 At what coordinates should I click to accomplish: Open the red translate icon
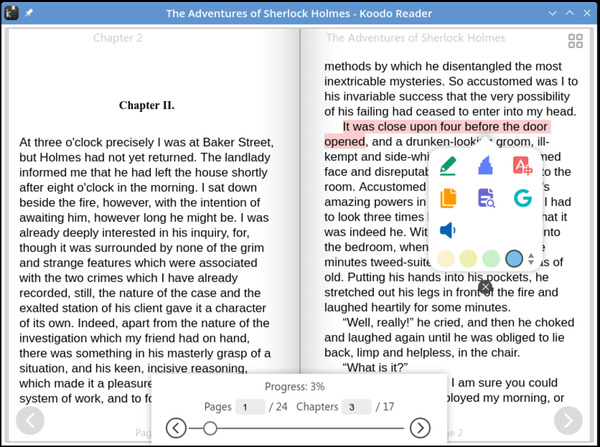pos(522,166)
